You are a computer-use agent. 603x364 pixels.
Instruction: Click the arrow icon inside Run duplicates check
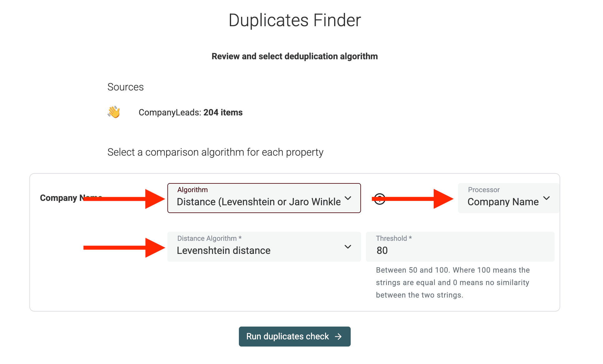(338, 337)
